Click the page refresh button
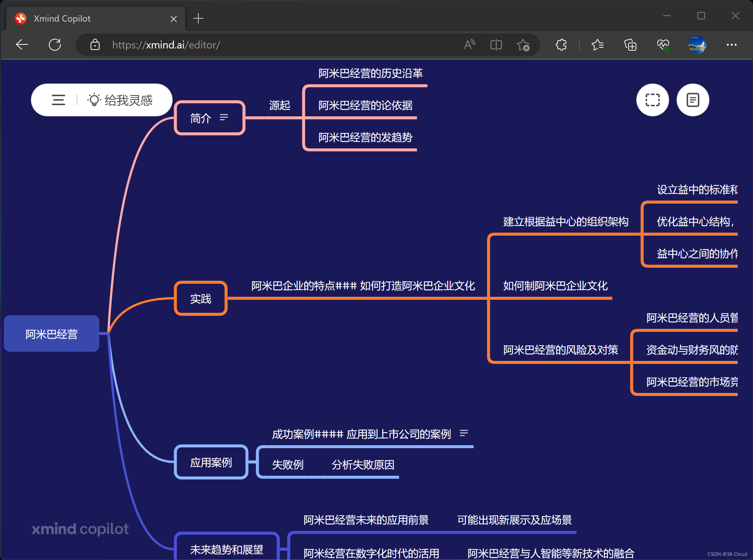The height and width of the screenshot is (560, 753). click(x=55, y=45)
